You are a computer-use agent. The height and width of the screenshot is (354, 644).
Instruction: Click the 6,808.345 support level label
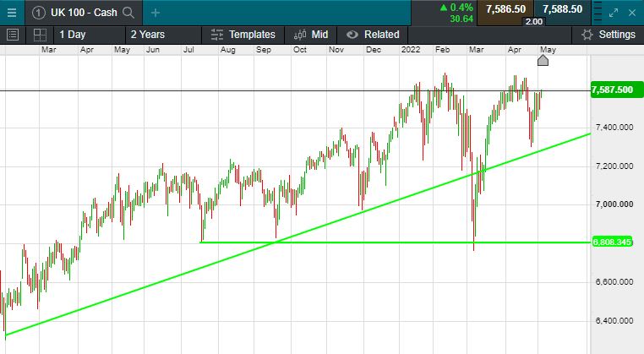[x=612, y=242]
